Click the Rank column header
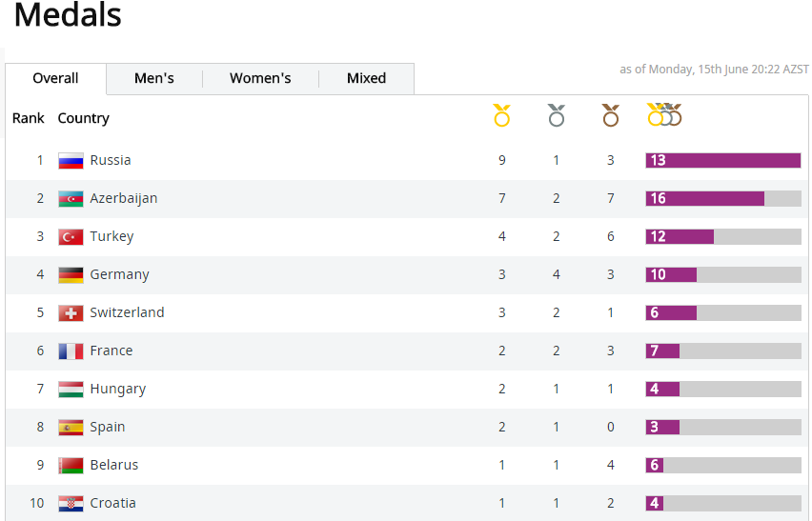This screenshot has width=812, height=521. pos(29,118)
